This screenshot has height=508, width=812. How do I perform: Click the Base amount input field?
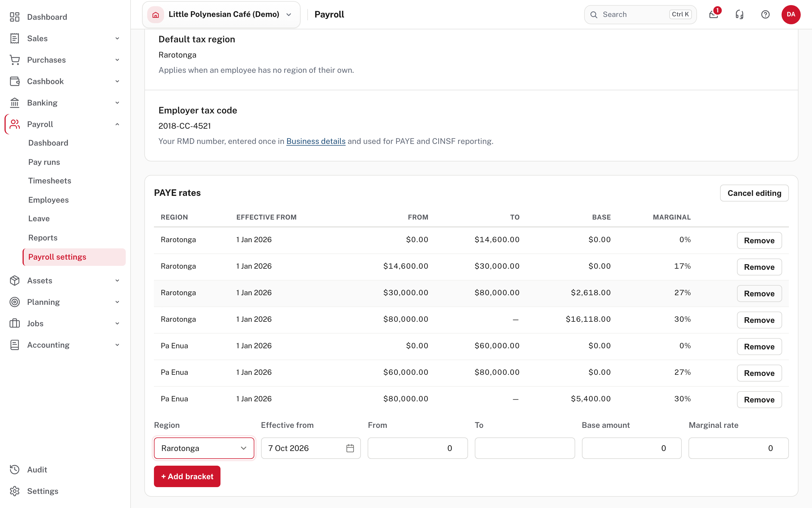[x=632, y=448]
